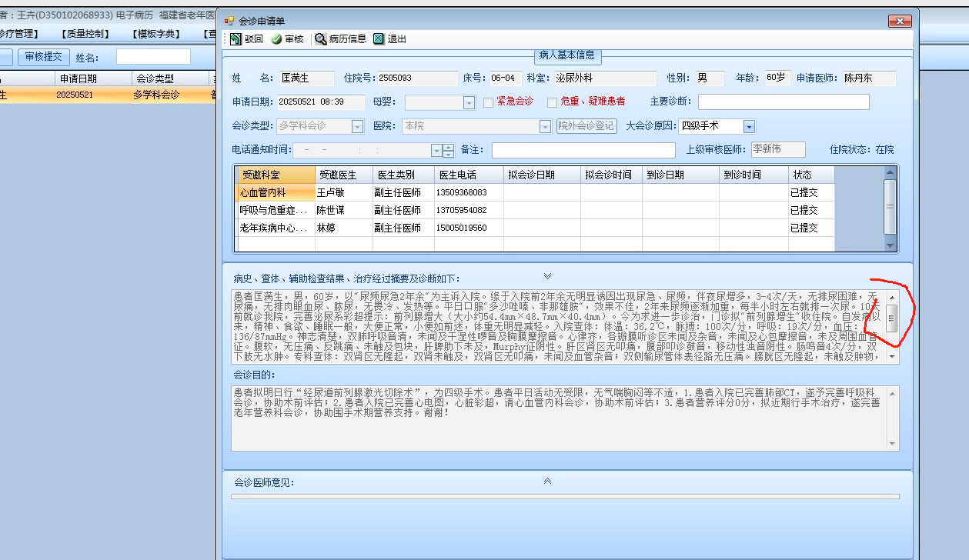Click the 医生类别 column header

(404, 175)
